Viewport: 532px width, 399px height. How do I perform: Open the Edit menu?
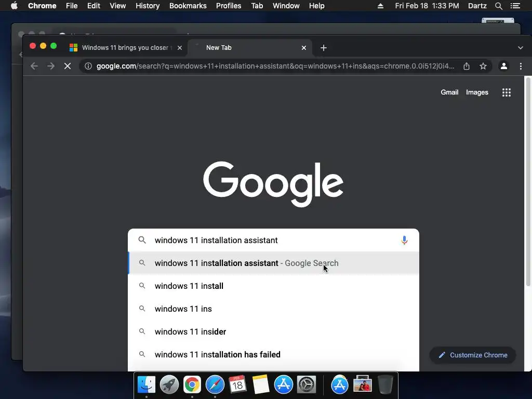point(94,6)
